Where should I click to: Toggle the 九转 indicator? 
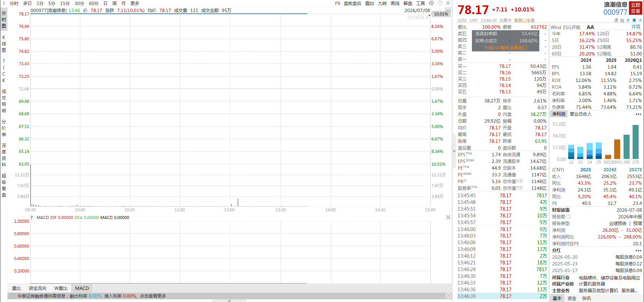[382, 3]
